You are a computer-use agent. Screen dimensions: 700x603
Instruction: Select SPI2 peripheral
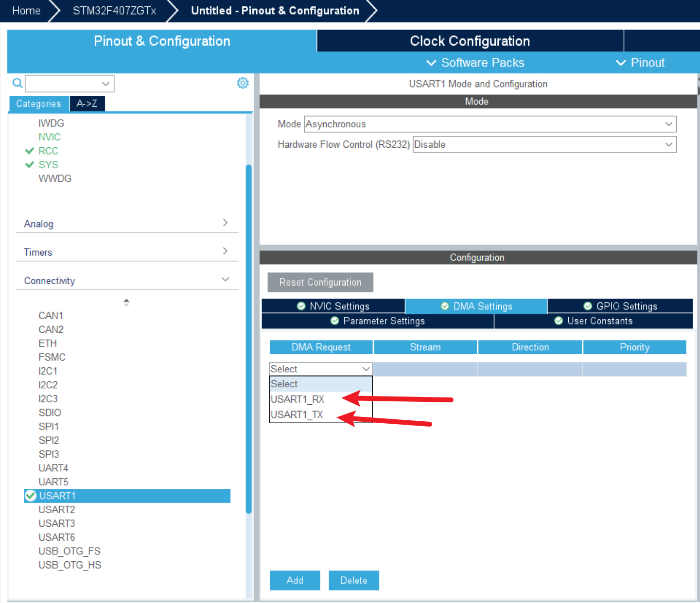coord(49,440)
